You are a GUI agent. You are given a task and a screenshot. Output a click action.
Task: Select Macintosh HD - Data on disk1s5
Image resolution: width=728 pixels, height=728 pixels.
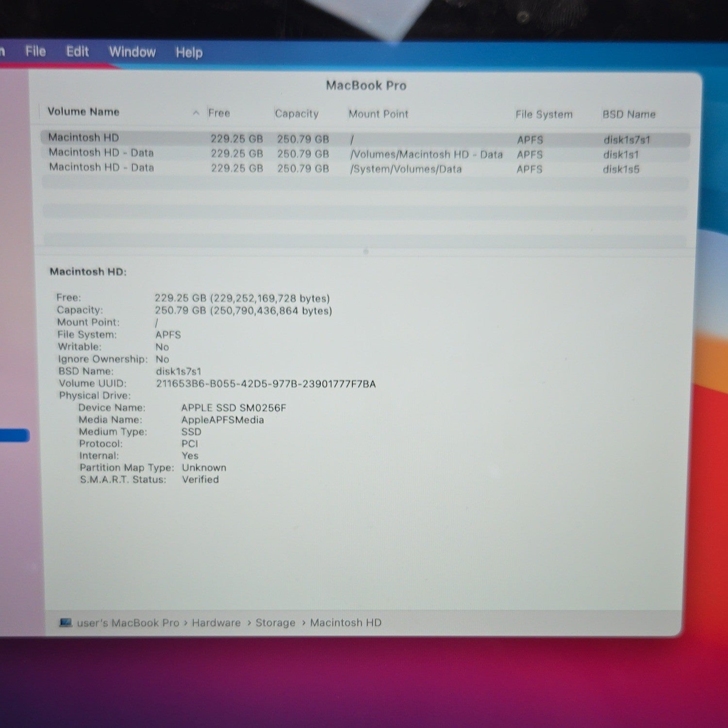click(365, 168)
